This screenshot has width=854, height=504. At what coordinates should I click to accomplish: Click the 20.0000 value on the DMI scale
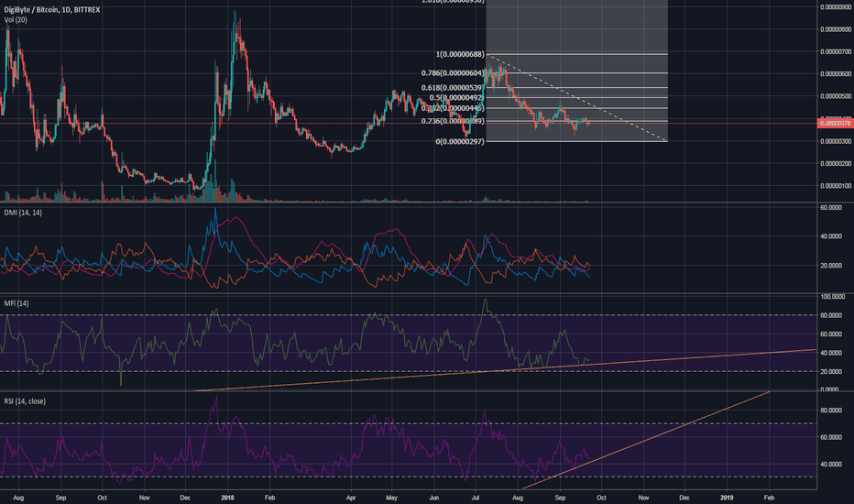click(x=831, y=266)
